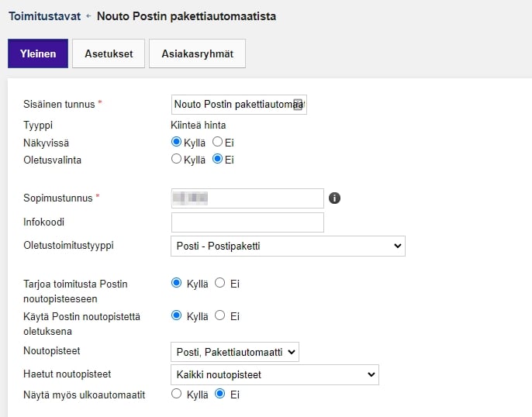Click the Kiinteä hinta type text

coord(199,126)
